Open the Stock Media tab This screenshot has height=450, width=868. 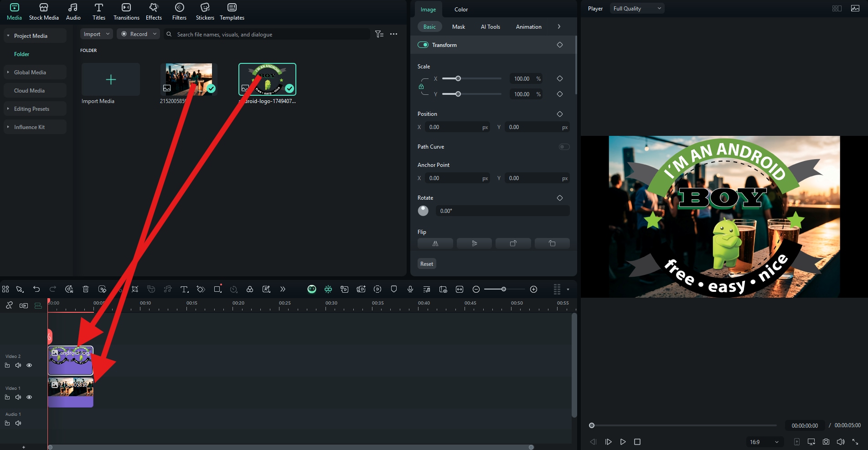(44, 12)
